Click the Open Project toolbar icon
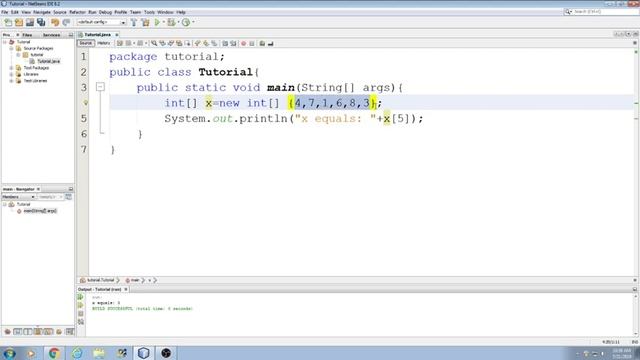 [30, 22]
